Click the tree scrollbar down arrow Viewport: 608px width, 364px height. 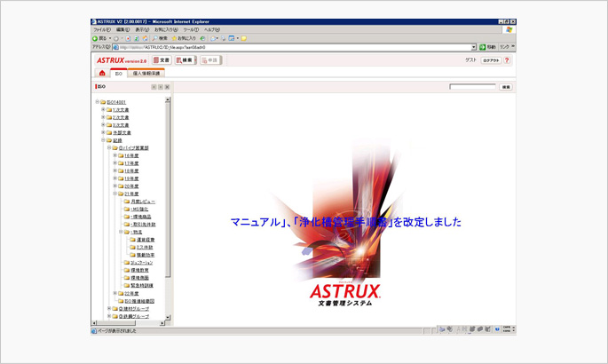click(168, 318)
